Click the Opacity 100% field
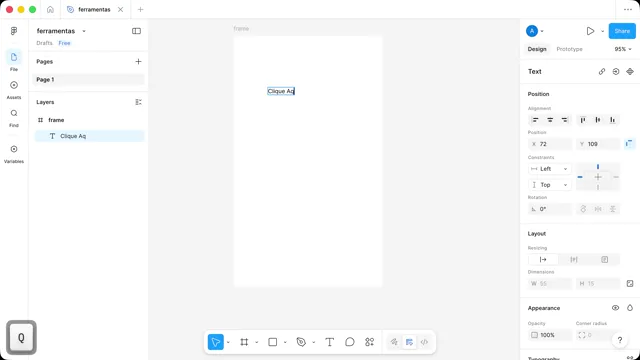The image size is (640, 360). [x=549, y=335]
